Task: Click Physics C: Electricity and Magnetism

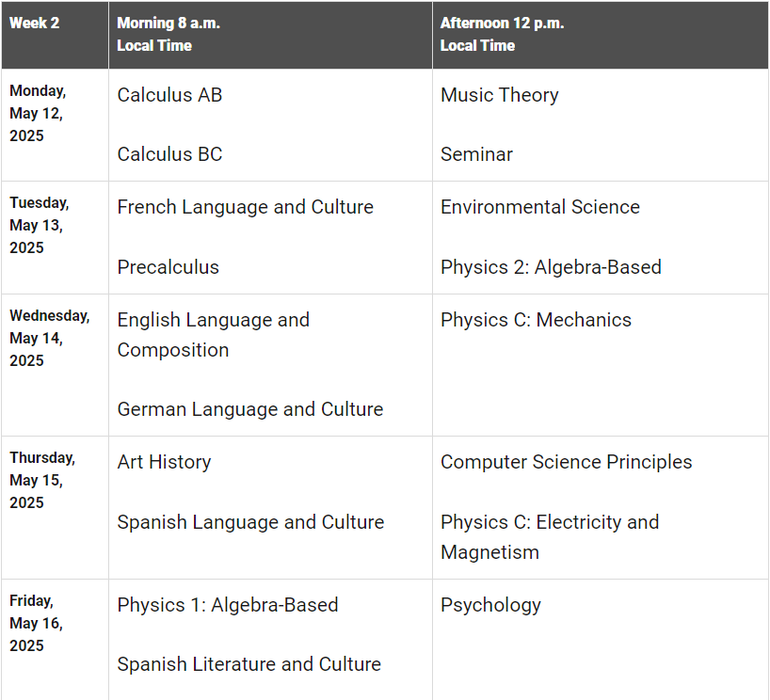Action: coord(550,537)
